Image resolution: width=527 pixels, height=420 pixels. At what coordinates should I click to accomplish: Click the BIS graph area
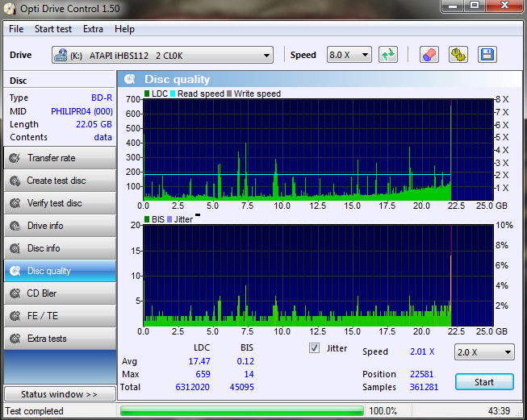[318, 276]
